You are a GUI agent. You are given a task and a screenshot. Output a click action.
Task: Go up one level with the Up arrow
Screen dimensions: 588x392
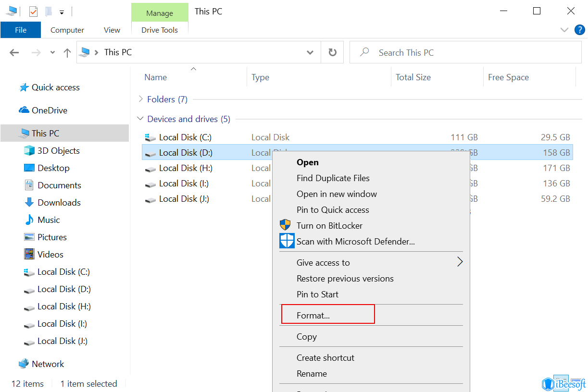(x=67, y=53)
